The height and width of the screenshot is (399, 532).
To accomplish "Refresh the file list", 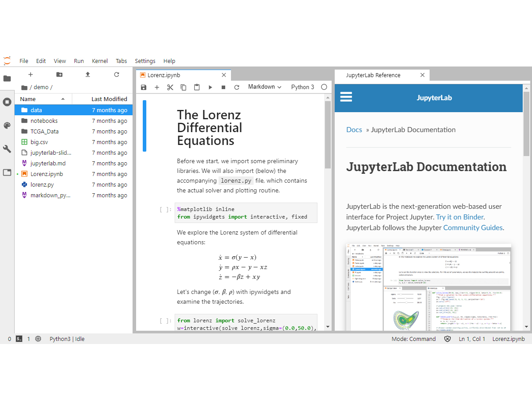I will coord(117,74).
